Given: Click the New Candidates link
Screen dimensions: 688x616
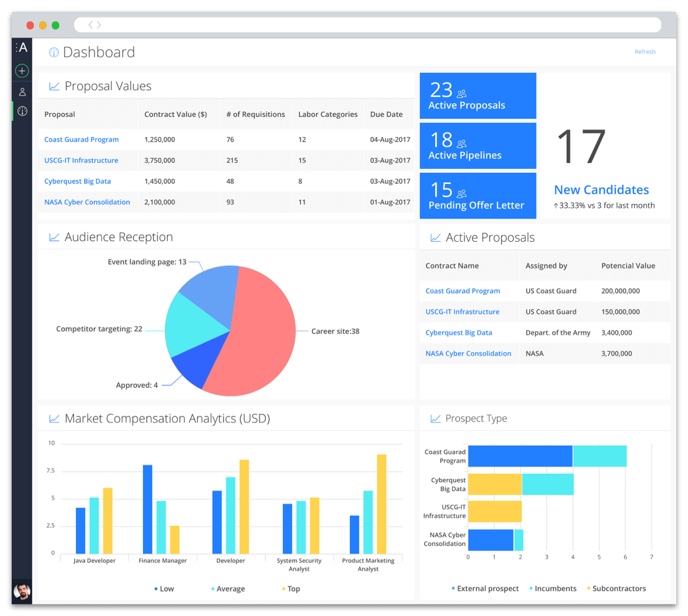Looking at the screenshot, I should [602, 190].
